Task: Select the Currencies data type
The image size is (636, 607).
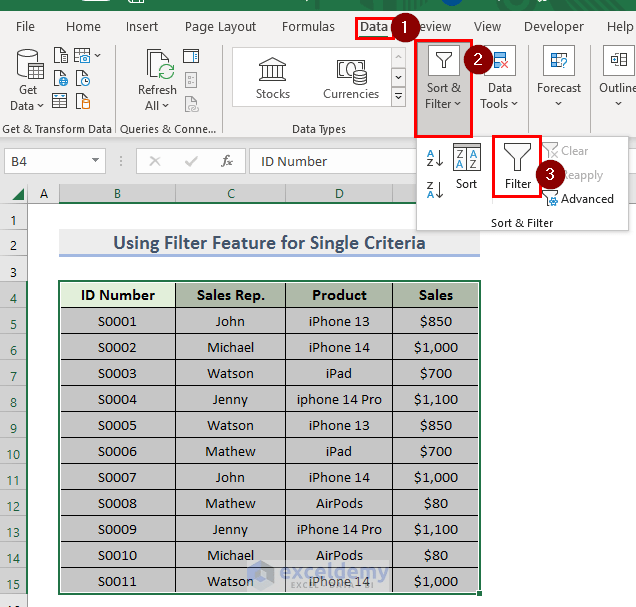Action: click(351, 79)
